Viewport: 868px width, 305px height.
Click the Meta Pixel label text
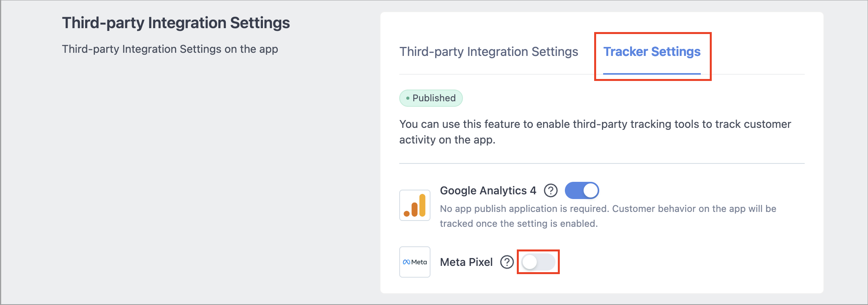466,262
